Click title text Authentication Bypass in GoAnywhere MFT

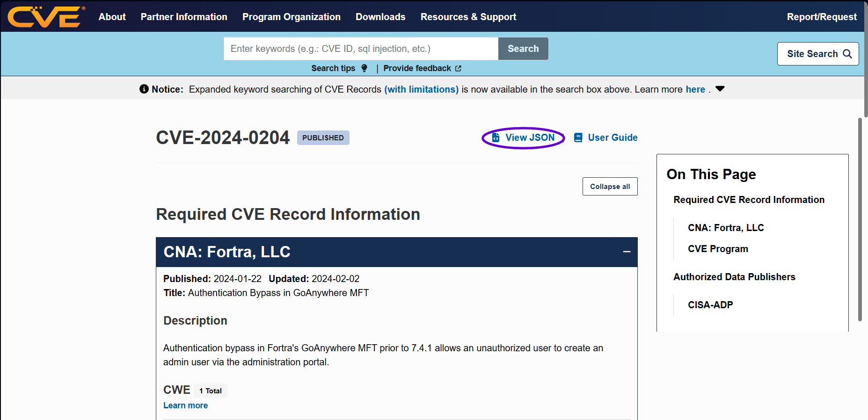coord(278,293)
